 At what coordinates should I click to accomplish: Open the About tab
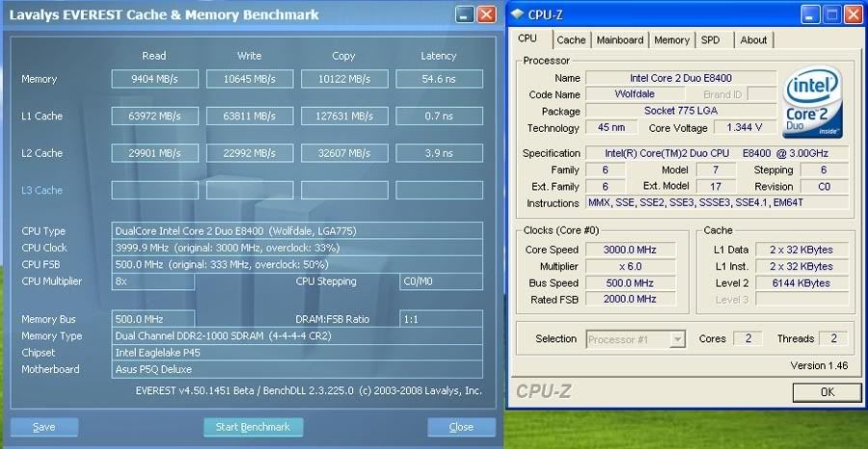point(753,40)
